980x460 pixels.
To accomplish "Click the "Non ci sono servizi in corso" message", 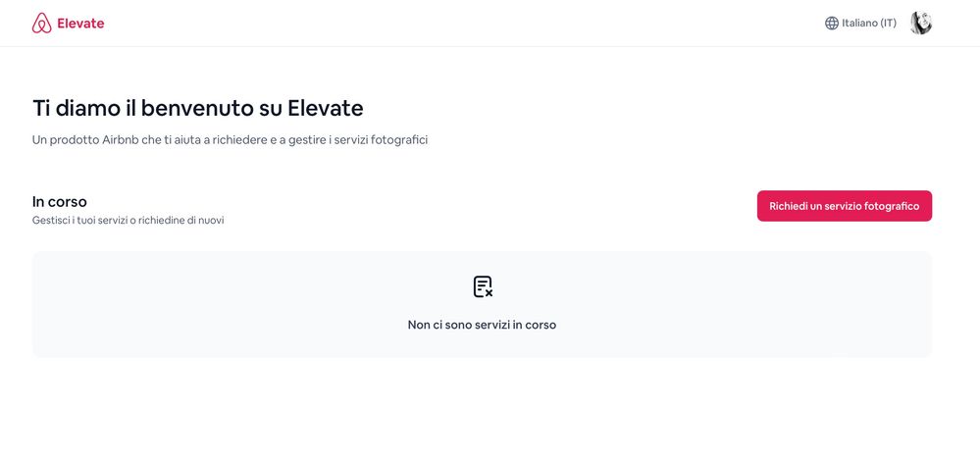I will (482, 325).
